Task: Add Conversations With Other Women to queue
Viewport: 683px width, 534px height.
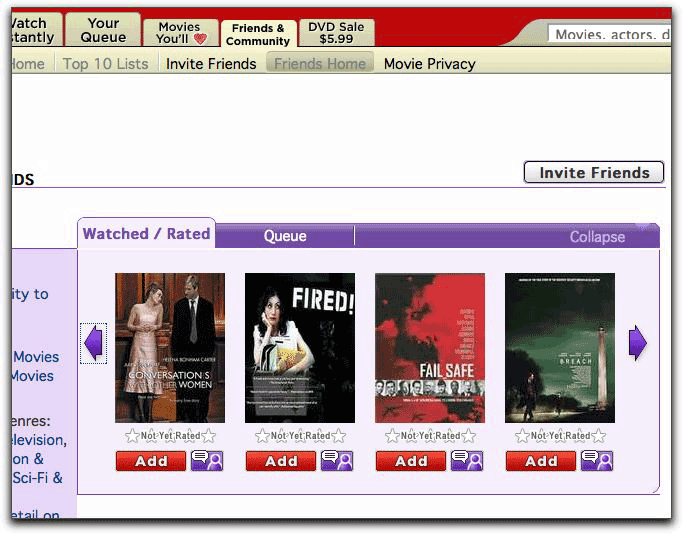Action: tap(151, 461)
